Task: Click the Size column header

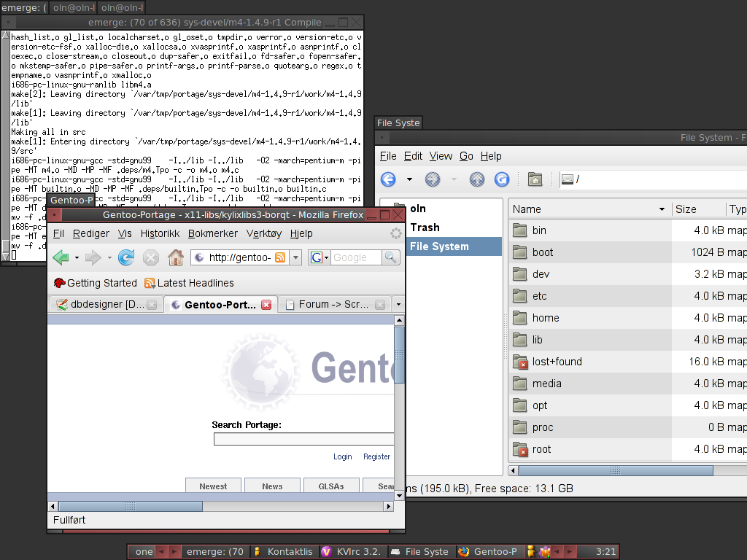Action: pyautogui.click(x=699, y=209)
